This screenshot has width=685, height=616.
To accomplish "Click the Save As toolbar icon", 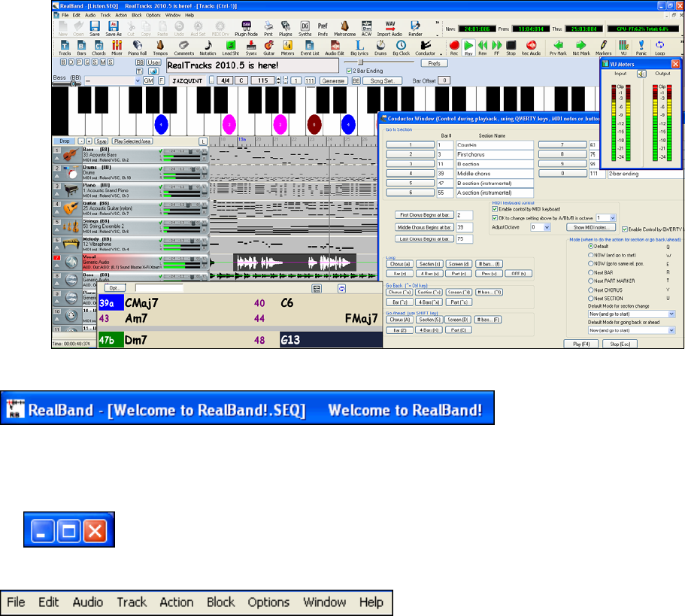I will tap(113, 29).
